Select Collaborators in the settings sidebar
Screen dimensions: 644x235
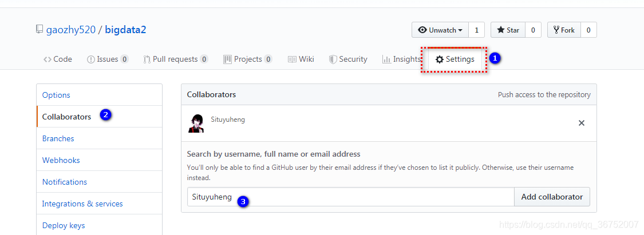click(100, 117)
